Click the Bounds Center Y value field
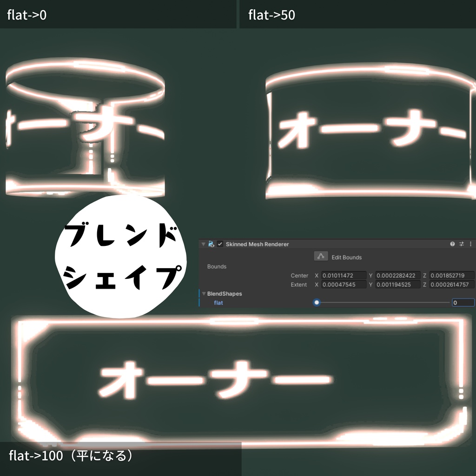Image resolution: width=476 pixels, height=476 pixels. click(x=398, y=275)
